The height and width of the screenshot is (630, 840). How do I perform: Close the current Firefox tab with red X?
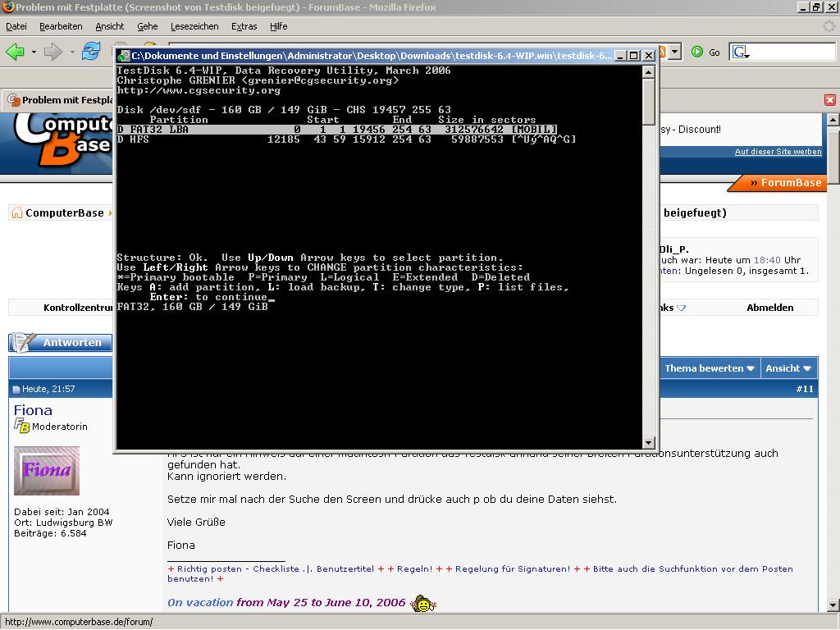[830, 99]
